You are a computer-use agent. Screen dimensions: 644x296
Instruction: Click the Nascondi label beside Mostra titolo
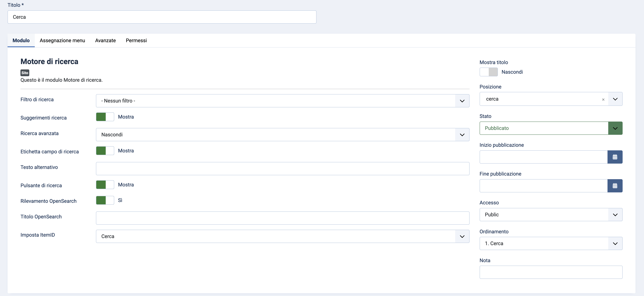point(512,72)
